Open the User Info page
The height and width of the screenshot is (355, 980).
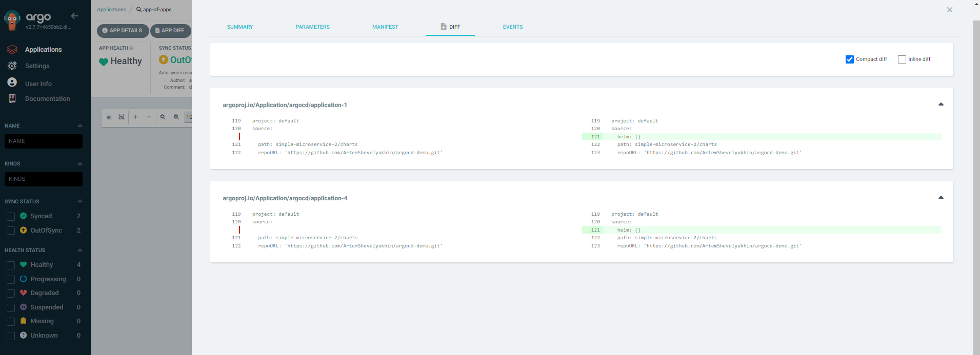click(38, 83)
